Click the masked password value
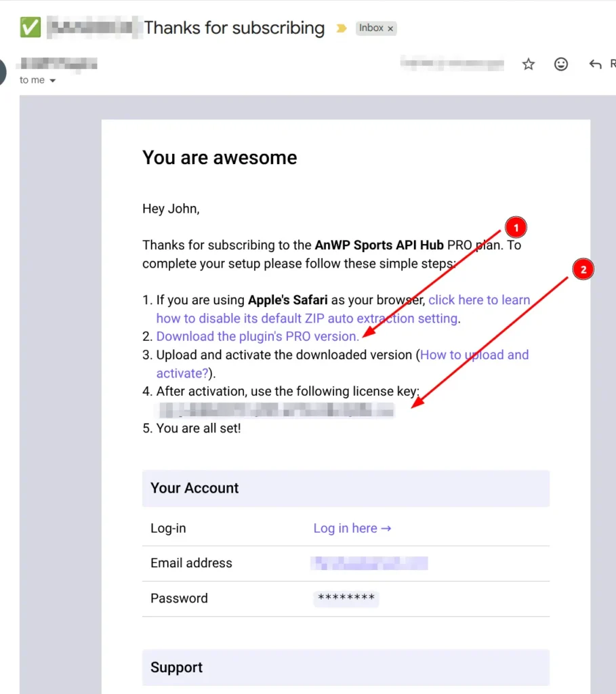616x694 pixels. (346, 598)
